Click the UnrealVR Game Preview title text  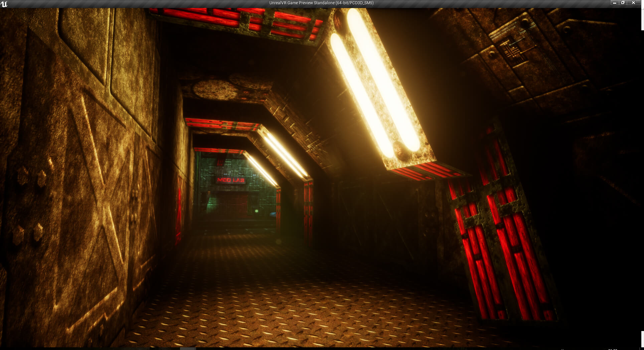pos(321,3)
